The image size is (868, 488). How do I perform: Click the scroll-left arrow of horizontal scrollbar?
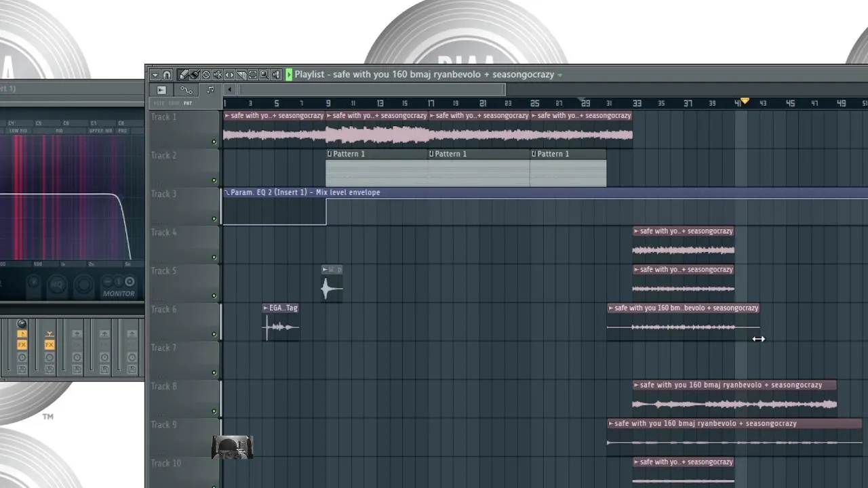pyautogui.click(x=230, y=89)
